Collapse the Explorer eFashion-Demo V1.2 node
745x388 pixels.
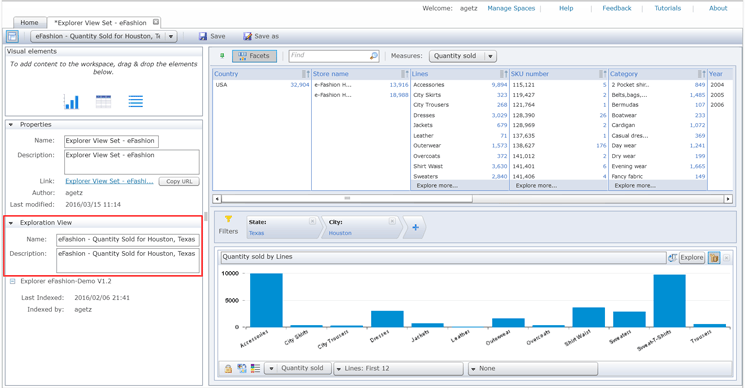click(x=12, y=281)
